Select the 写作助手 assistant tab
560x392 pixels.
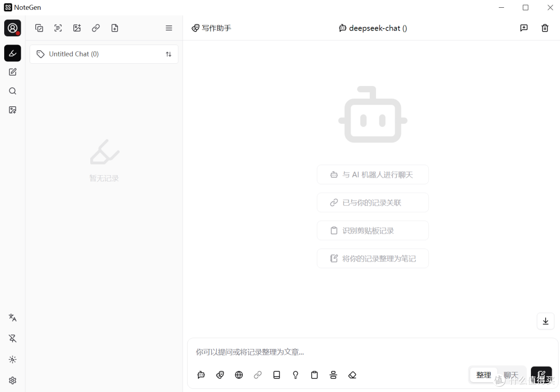pos(211,28)
